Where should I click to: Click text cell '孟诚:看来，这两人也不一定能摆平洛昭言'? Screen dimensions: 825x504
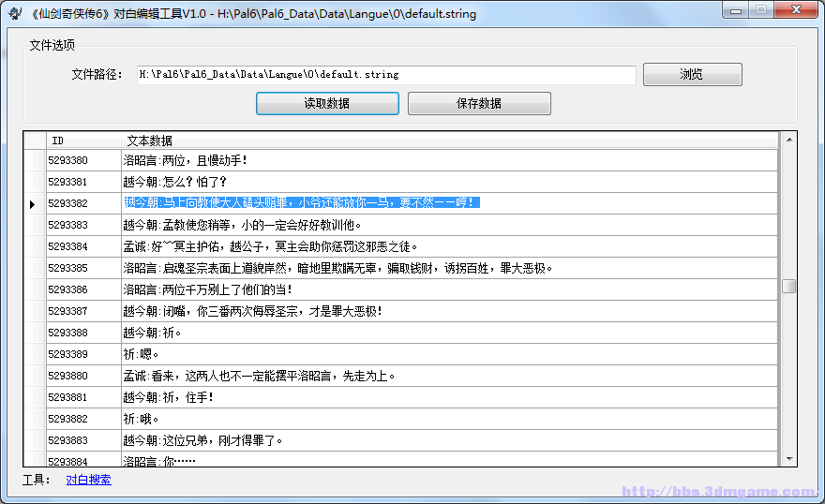[449, 376]
